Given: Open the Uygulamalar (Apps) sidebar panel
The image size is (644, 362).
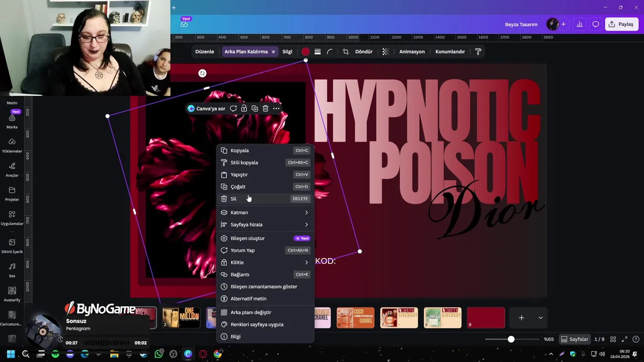Looking at the screenshot, I should tap(12, 218).
